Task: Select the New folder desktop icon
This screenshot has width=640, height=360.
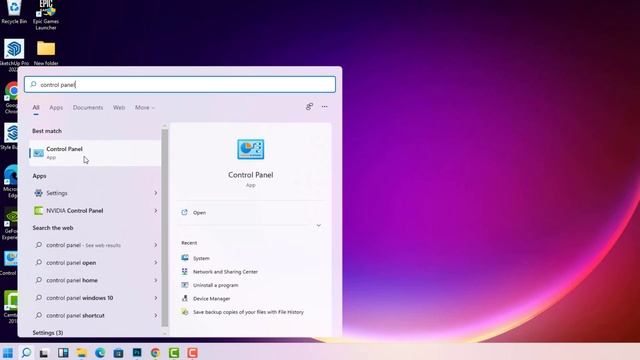Action: (x=46, y=53)
